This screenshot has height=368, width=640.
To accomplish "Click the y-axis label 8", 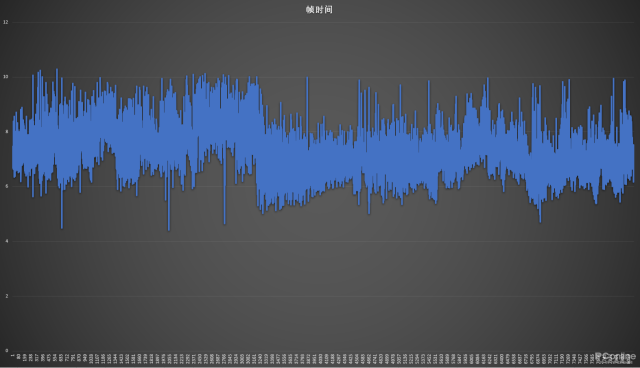I will tap(7, 132).
